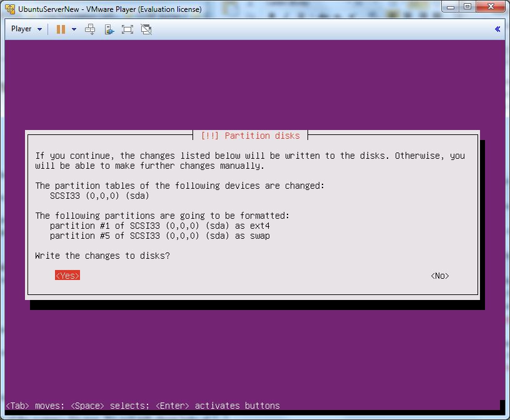Click the VMware Player title bar icon
The height and width of the screenshot is (420, 510).
10,9
